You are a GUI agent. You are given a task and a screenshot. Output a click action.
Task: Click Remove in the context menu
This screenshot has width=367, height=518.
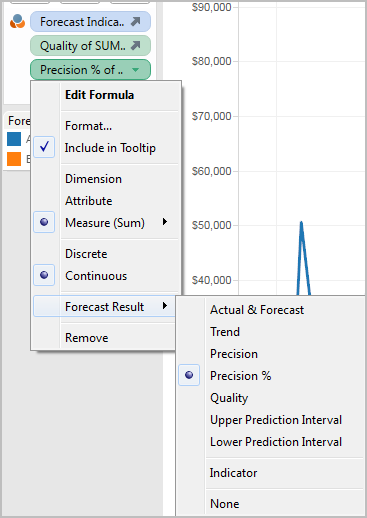click(x=86, y=338)
